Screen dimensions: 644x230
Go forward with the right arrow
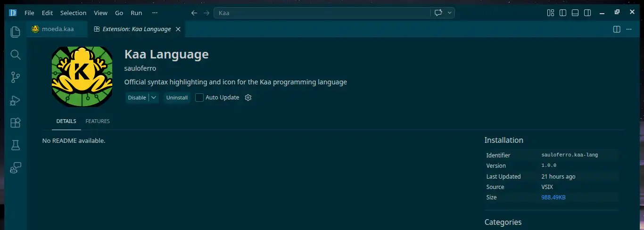tap(206, 13)
